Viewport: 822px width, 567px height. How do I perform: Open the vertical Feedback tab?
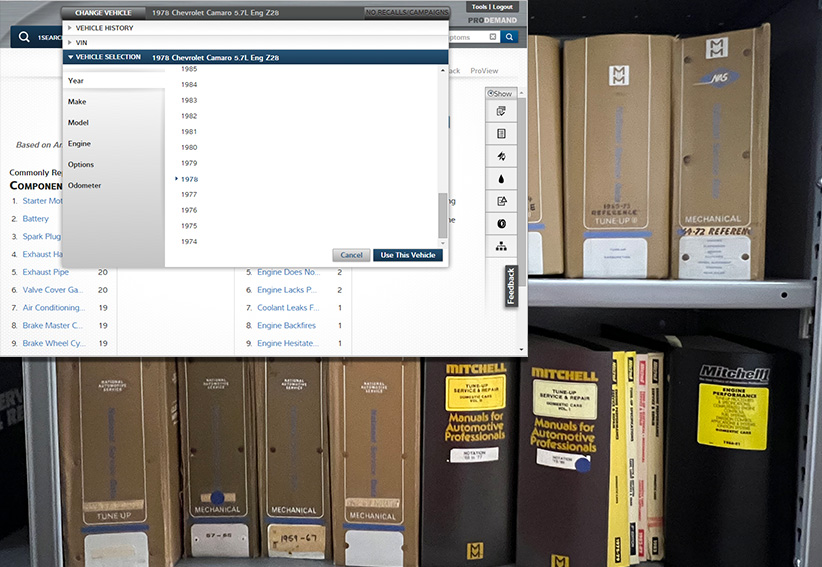(x=511, y=286)
